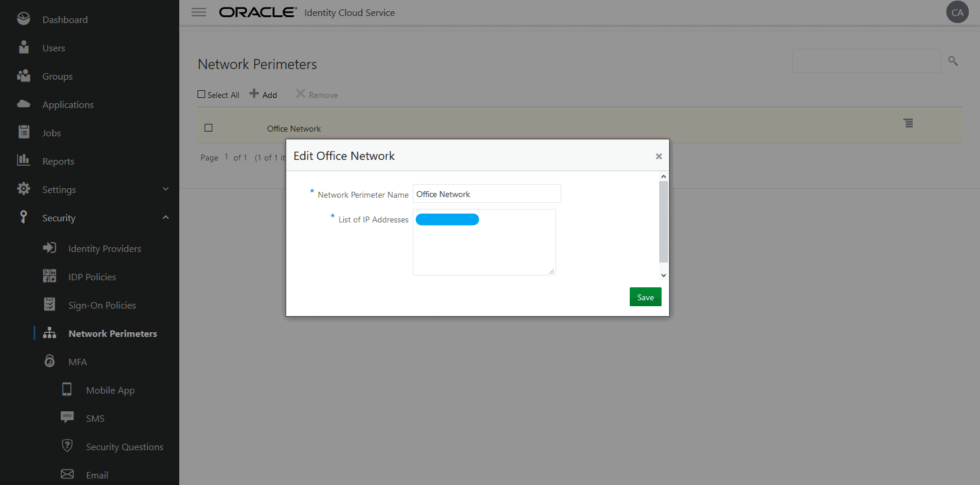Open the CA user avatar menu

tap(957, 12)
